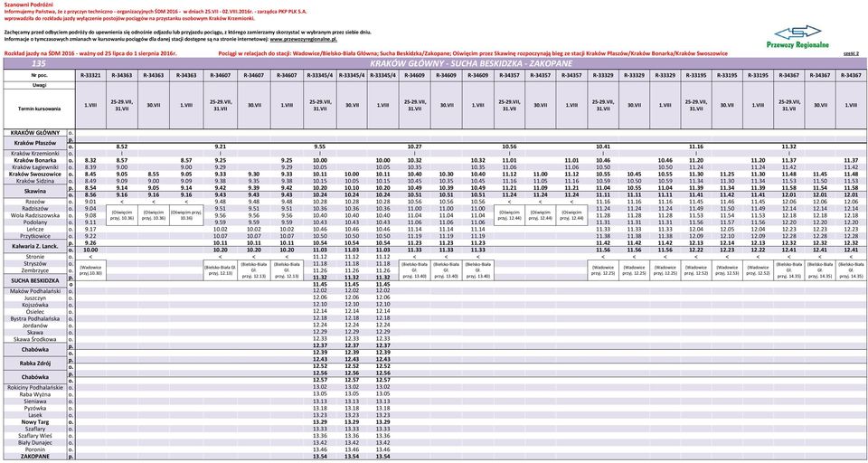The width and height of the screenshot is (868, 463).
Task: Click the ZAKOPANE station label
Action: (36, 457)
